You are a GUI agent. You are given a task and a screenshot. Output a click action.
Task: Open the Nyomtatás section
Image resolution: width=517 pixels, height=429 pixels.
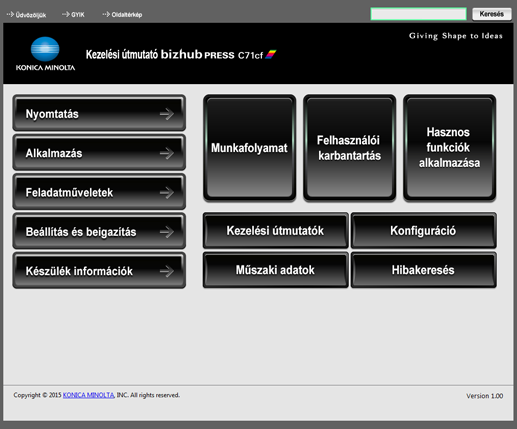[99, 113]
